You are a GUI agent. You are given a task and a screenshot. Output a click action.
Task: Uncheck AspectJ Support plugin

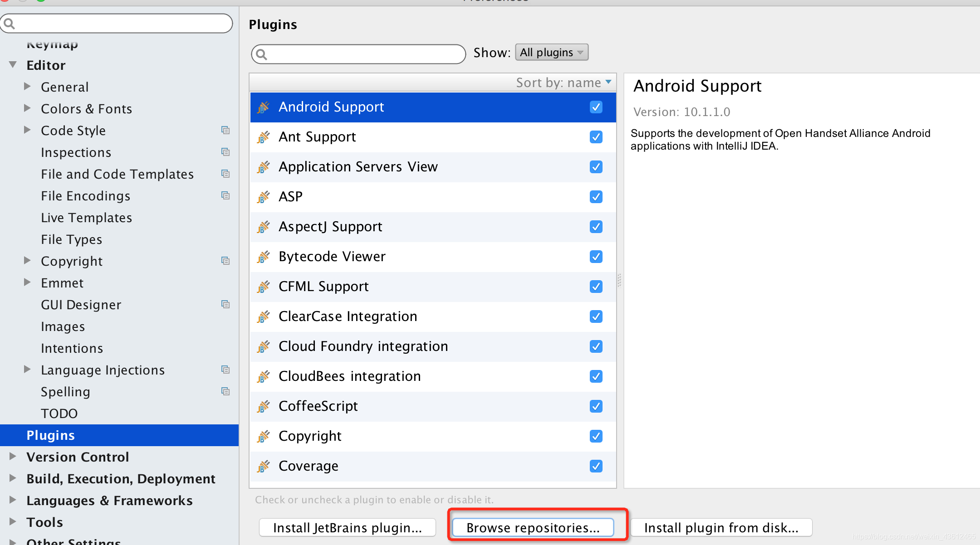coord(596,227)
